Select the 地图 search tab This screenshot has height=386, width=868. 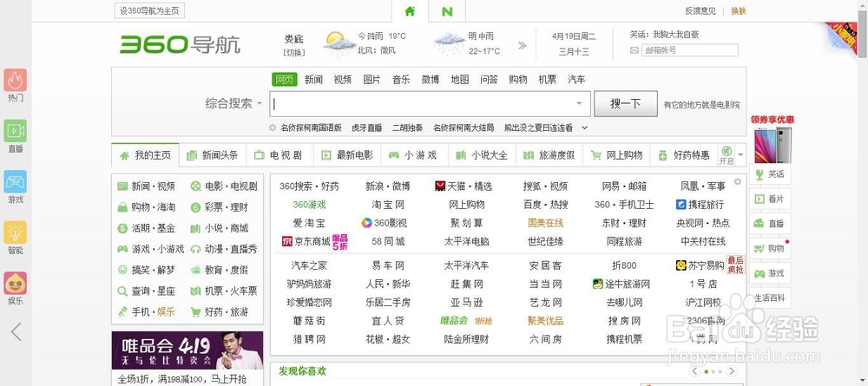point(459,80)
